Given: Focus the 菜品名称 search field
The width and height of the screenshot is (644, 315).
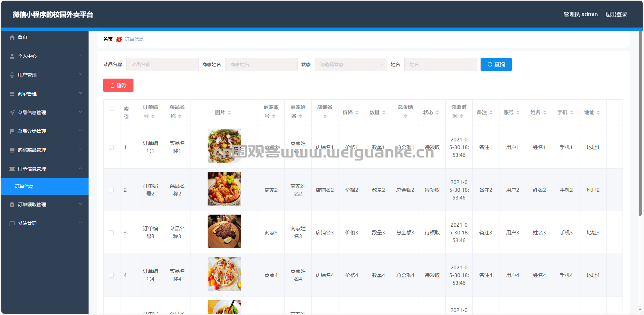Looking at the screenshot, I should click(x=162, y=64).
